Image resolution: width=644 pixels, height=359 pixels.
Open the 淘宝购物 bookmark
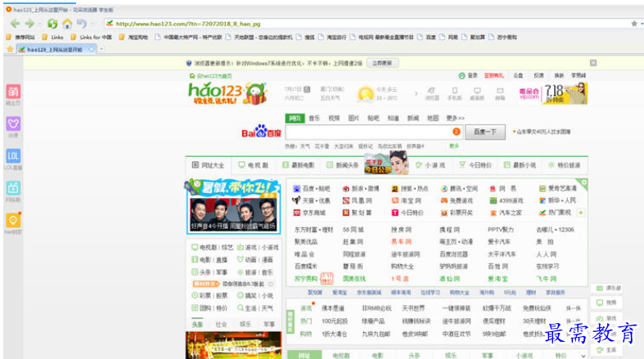coord(133,37)
